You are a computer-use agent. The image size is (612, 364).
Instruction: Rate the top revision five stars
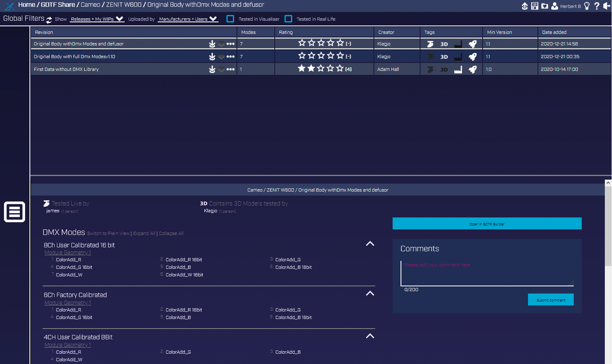click(x=340, y=43)
